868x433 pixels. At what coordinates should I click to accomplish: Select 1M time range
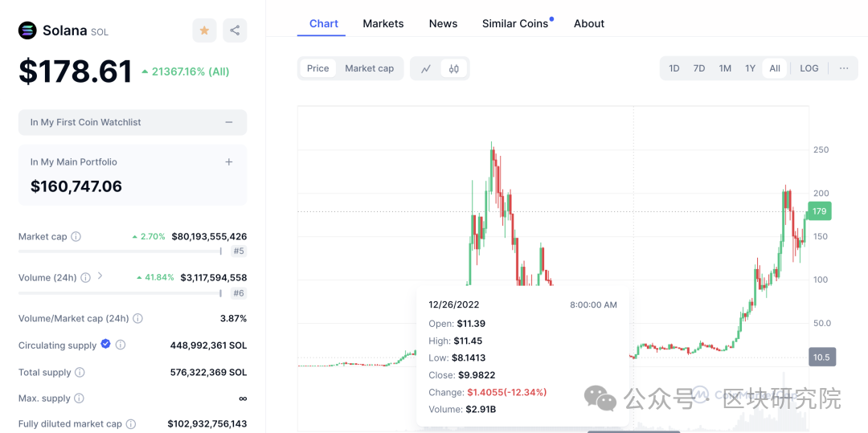pos(725,68)
